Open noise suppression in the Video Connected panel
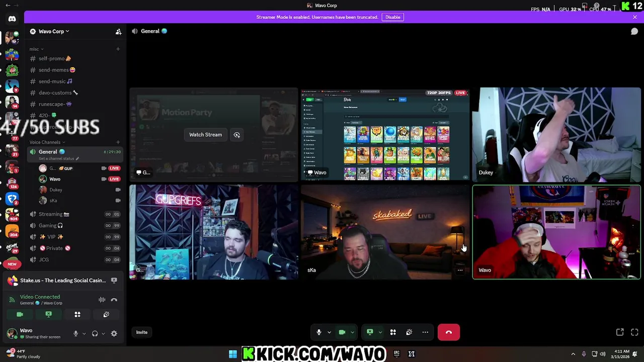This screenshot has height=362, width=644. click(102, 300)
